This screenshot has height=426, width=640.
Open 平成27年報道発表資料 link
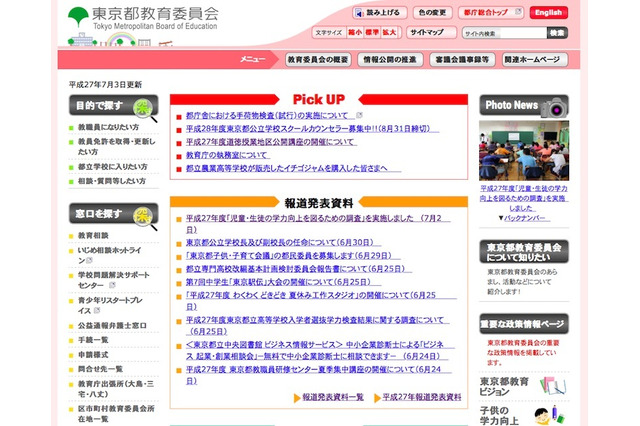coord(422,397)
